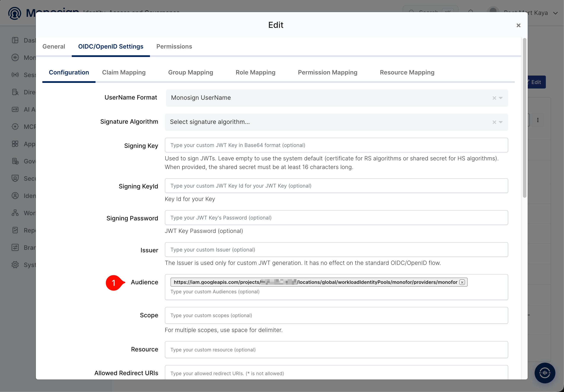Click the Resource input field
The image size is (564, 392).
[x=336, y=350]
